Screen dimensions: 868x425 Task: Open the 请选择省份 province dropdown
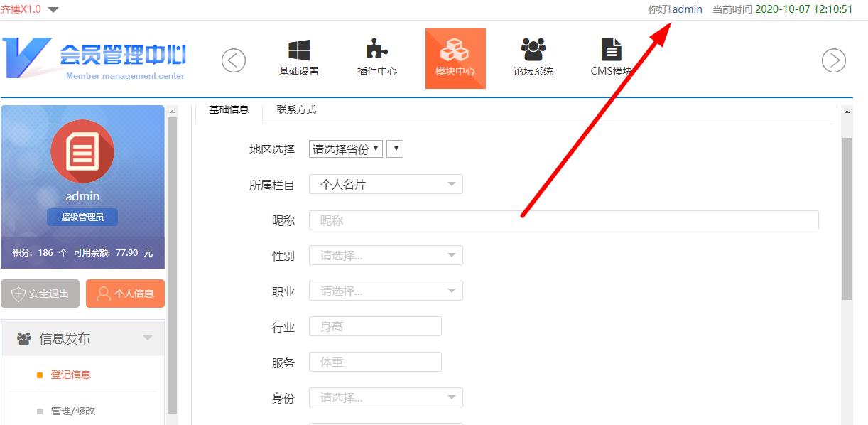pyautogui.click(x=346, y=149)
